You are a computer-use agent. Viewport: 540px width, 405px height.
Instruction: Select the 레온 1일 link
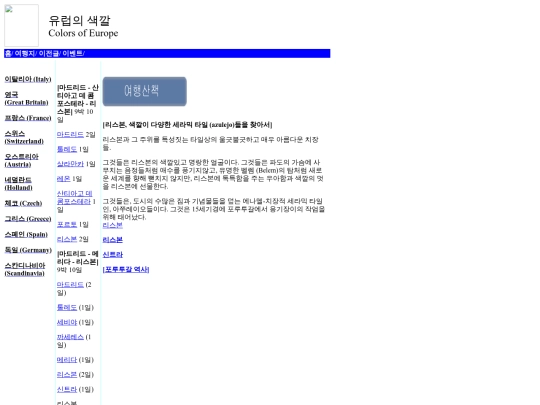pos(63,179)
